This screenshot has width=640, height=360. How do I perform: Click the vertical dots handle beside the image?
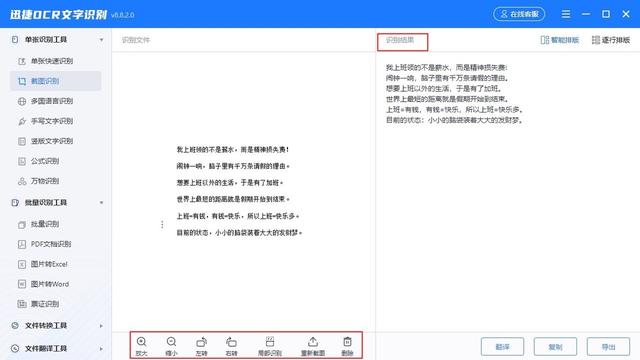162,224
